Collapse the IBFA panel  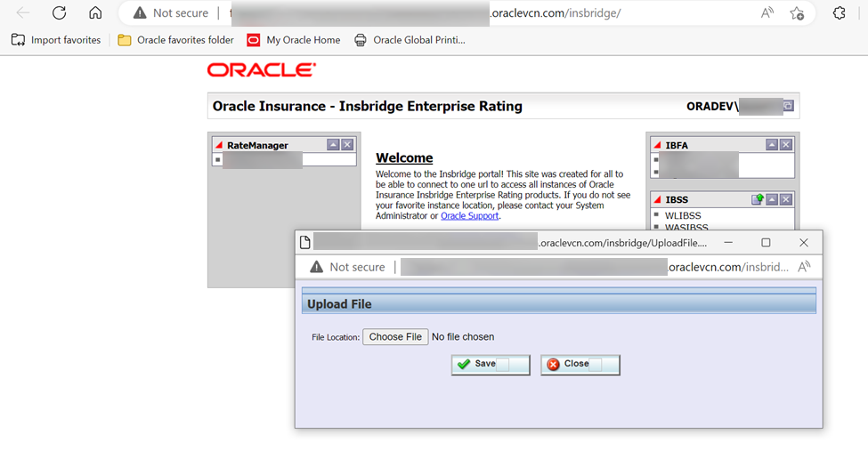[x=772, y=144]
